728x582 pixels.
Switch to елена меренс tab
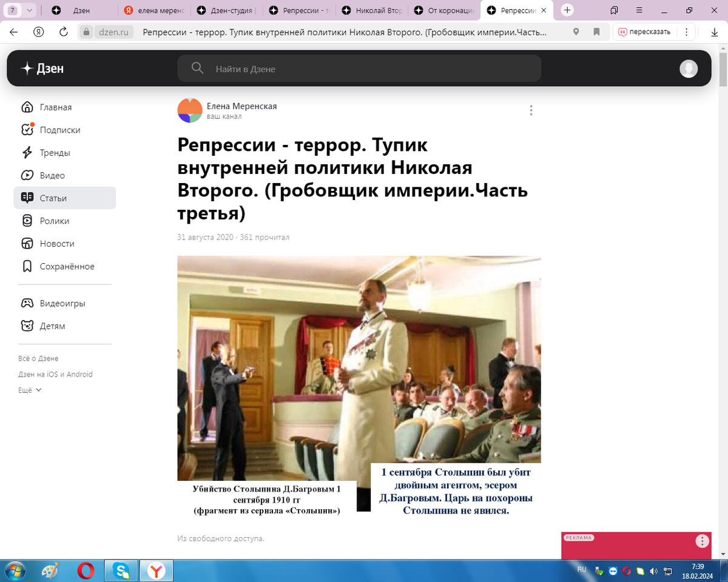click(x=154, y=10)
